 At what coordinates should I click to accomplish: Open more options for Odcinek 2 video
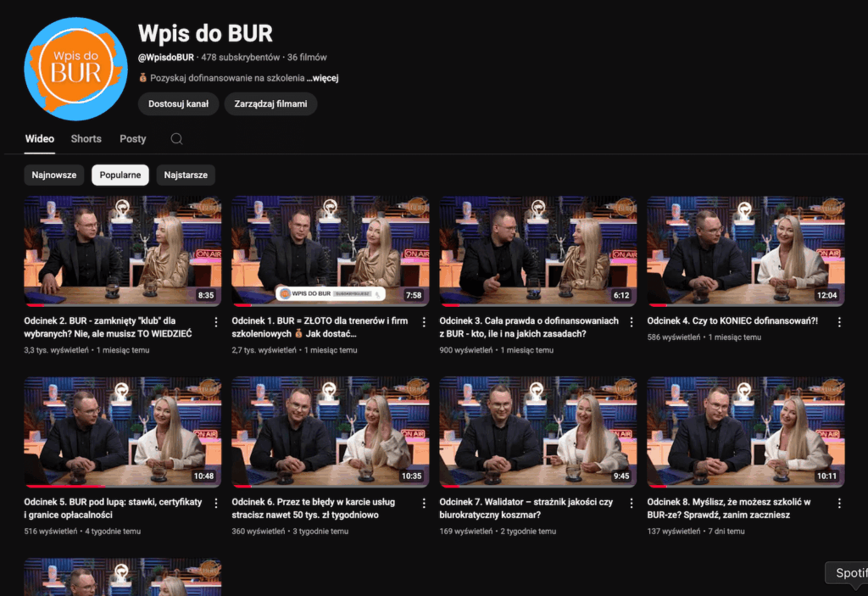click(216, 322)
